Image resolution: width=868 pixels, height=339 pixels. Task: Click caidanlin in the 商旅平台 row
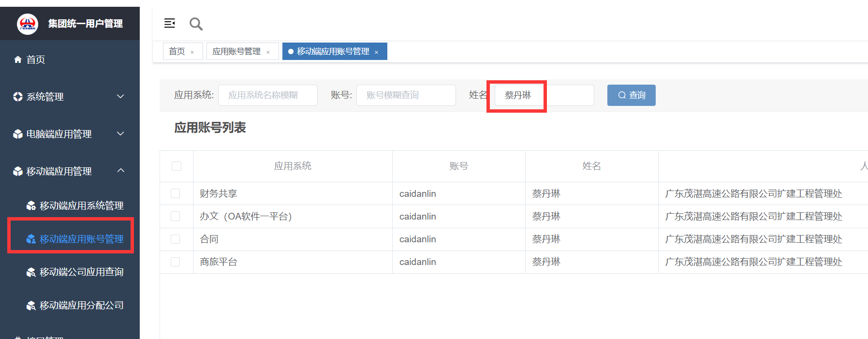coord(418,262)
